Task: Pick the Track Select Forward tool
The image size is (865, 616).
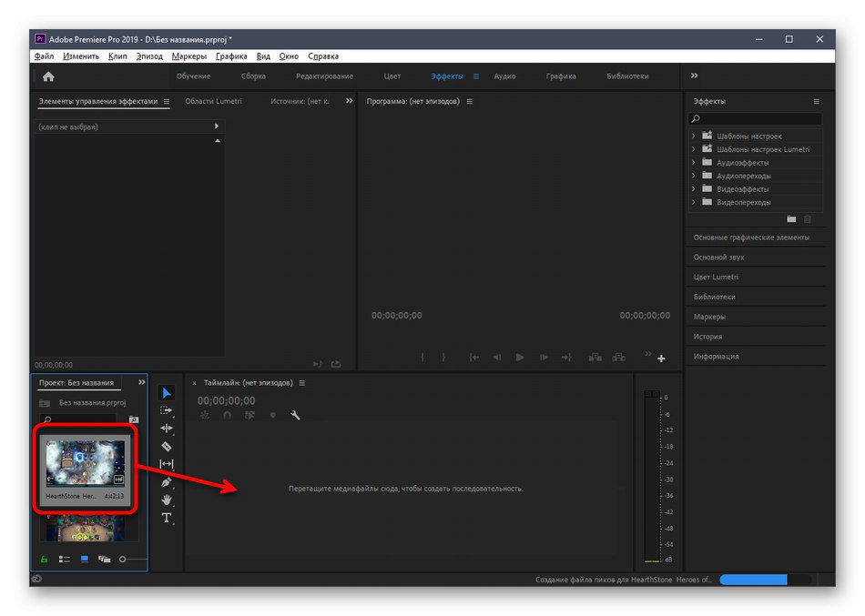Action: click(x=167, y=410)
